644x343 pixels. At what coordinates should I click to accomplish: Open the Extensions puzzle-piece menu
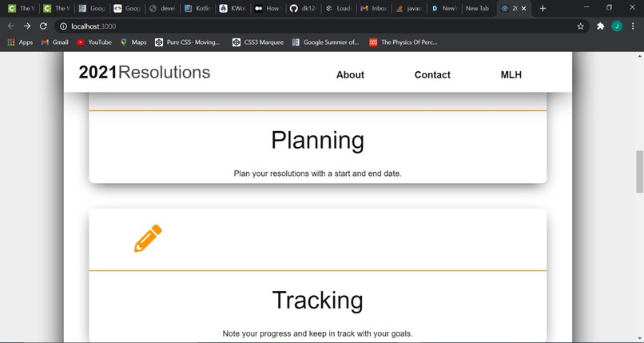pos(601,26)
